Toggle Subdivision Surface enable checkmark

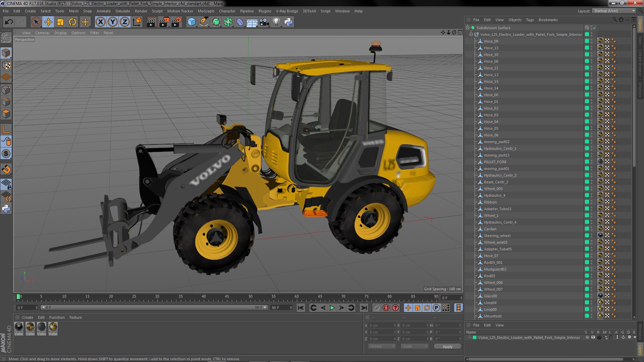pos(594,28)
